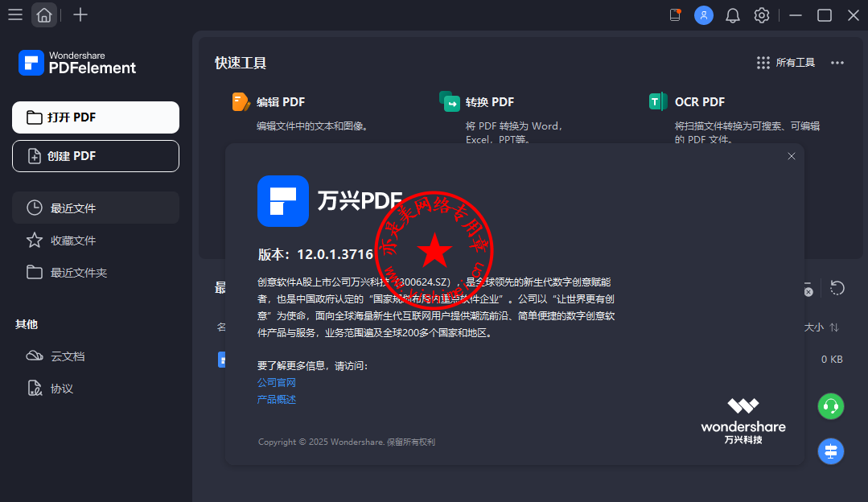The height and width of the screenshot is (502, 868).
Task: Expand quick tools three-dots menu
Action: click(x=837, y=63)
